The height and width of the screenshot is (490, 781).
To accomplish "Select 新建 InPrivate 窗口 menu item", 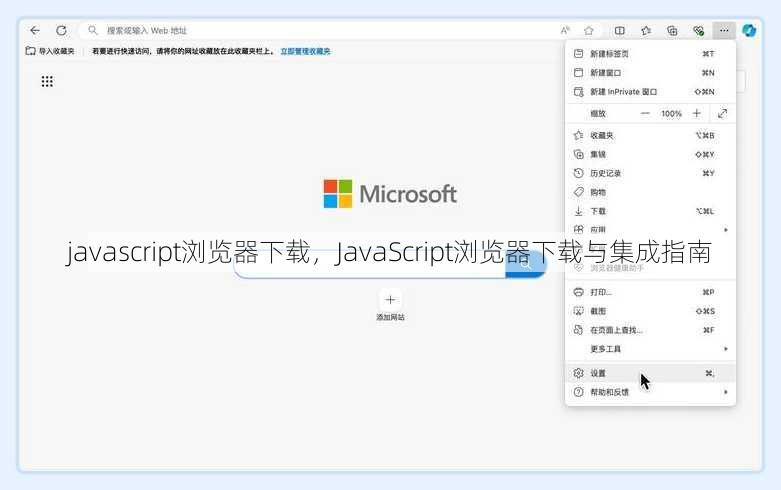I will click(651, 92).
